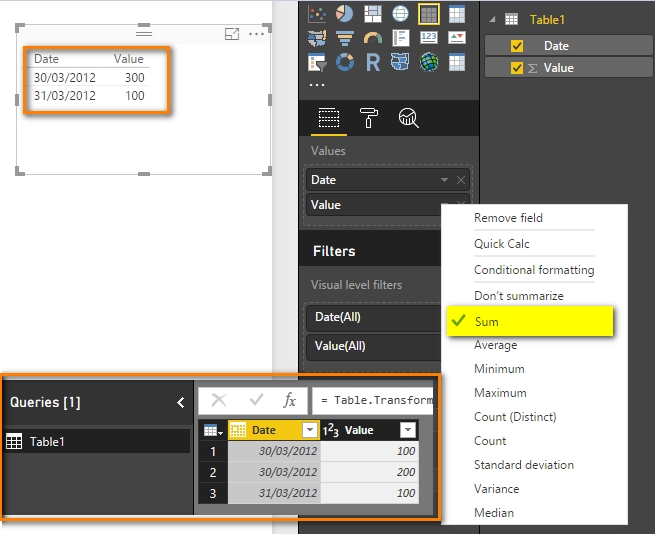Collapse the Queries pane chevron

pyautogui.click(x=180, y=402)
